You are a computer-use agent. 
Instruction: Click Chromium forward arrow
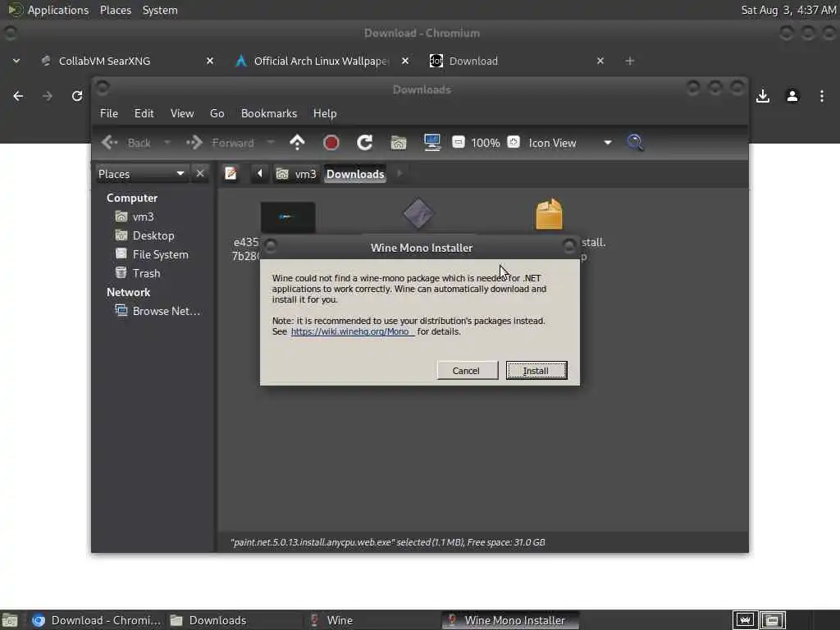(x=47, y=96)
